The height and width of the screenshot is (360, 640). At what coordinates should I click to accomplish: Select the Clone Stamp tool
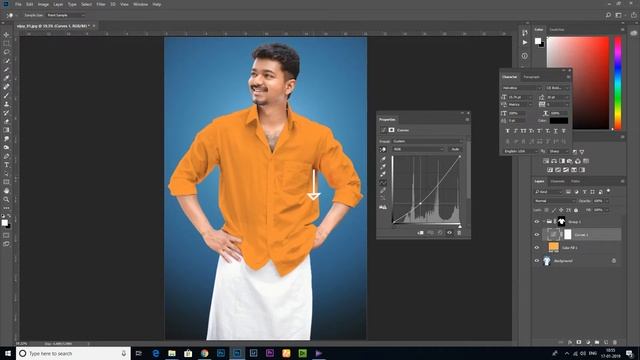(x=6, y=104)
